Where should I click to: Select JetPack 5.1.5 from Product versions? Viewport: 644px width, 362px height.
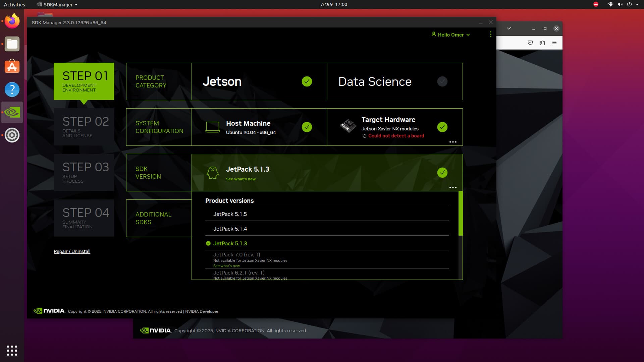coord(230,214)
